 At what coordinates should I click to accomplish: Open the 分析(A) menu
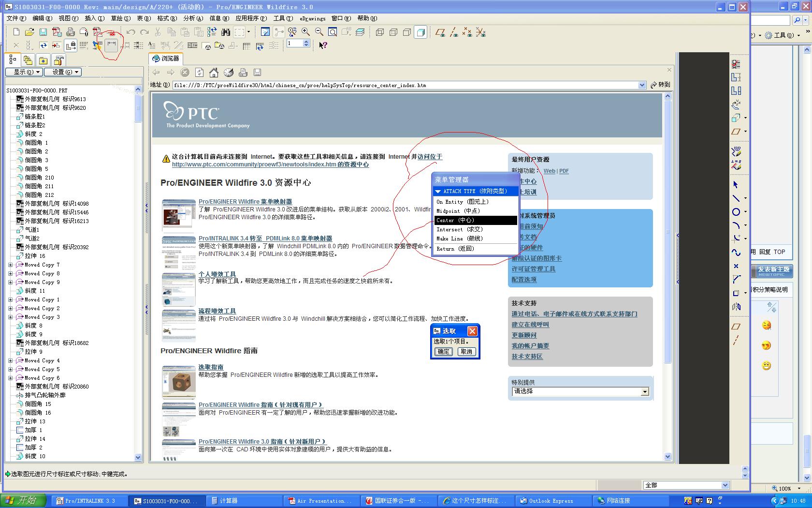point(193,18)
